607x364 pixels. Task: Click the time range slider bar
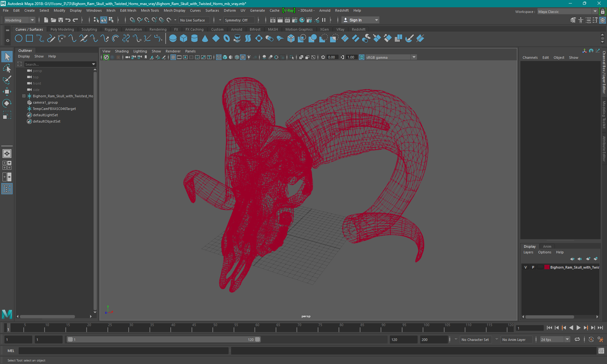coord(164,339)
